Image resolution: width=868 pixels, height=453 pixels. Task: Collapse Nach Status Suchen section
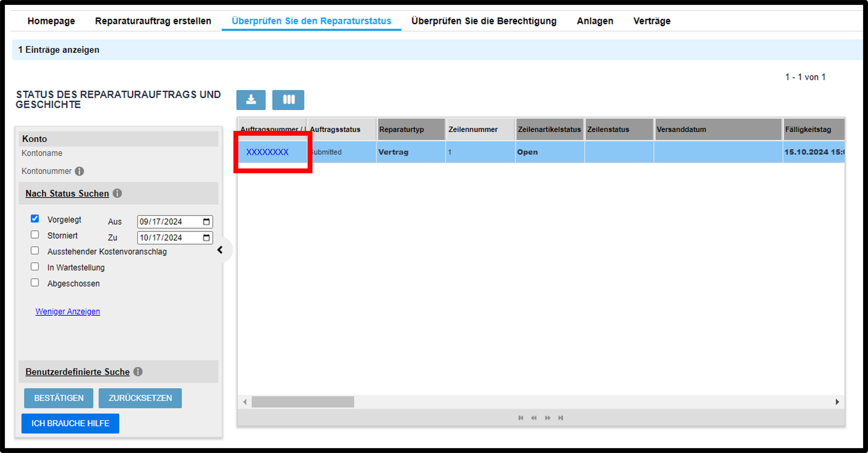[x=67, y=194]
